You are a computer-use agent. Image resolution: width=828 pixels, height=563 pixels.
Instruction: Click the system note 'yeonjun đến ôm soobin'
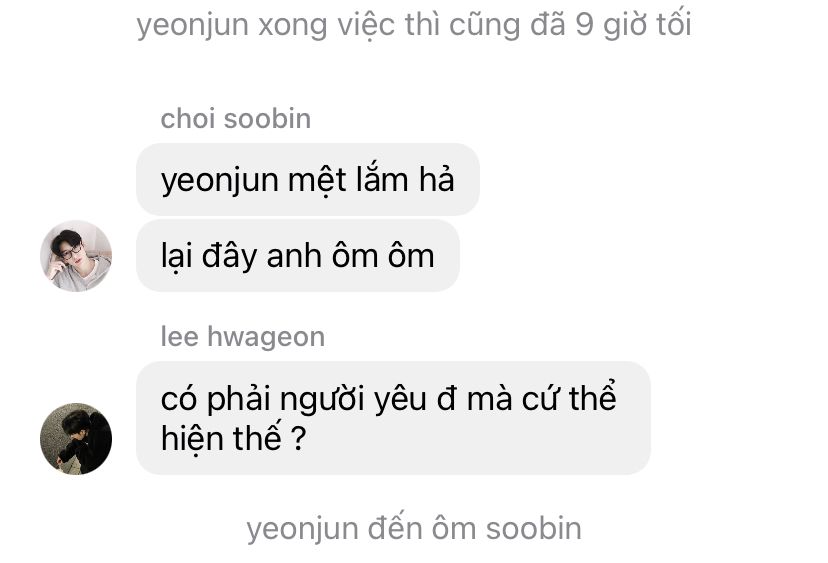point(414,529)
